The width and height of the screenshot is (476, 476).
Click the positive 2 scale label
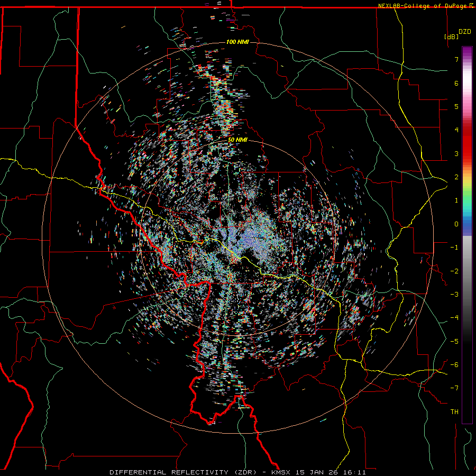(456, 177)
